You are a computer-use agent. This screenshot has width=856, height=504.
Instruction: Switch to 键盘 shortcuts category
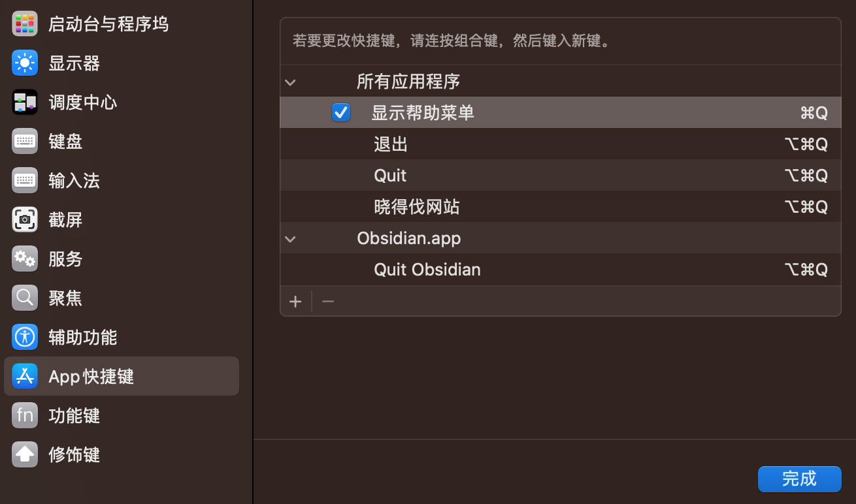pos(122,142)
